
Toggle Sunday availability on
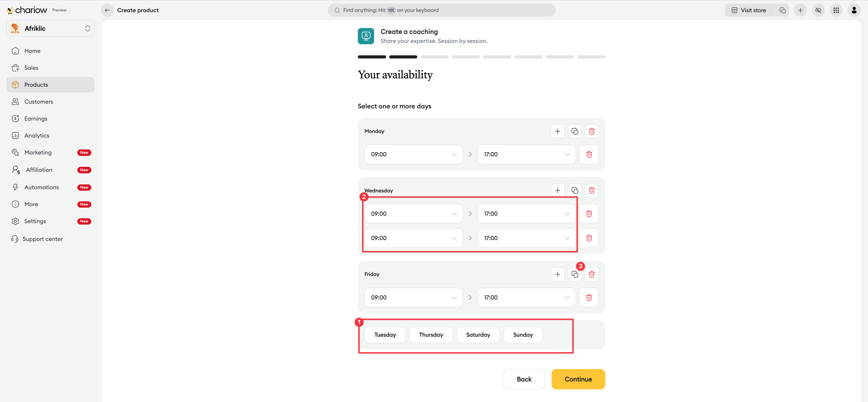(x=523, y=335)
